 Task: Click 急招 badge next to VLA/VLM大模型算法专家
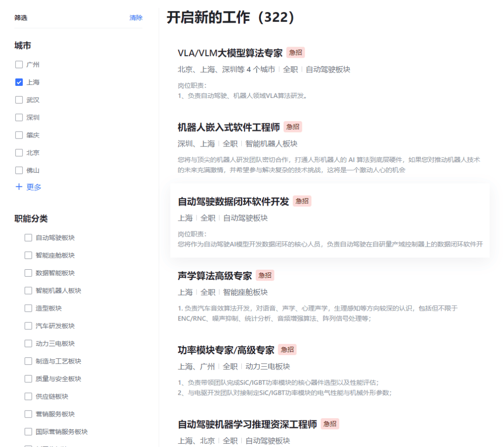coord(295,53)
